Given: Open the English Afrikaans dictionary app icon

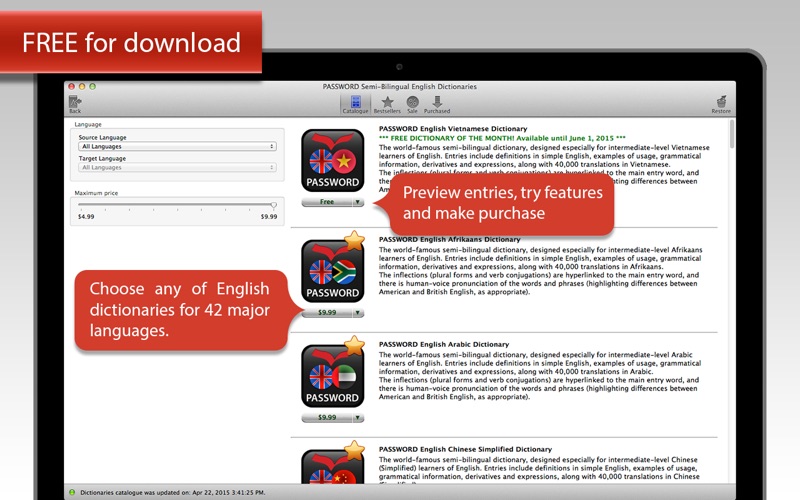Looking at the screenshot, I should (x=333, y=271).
